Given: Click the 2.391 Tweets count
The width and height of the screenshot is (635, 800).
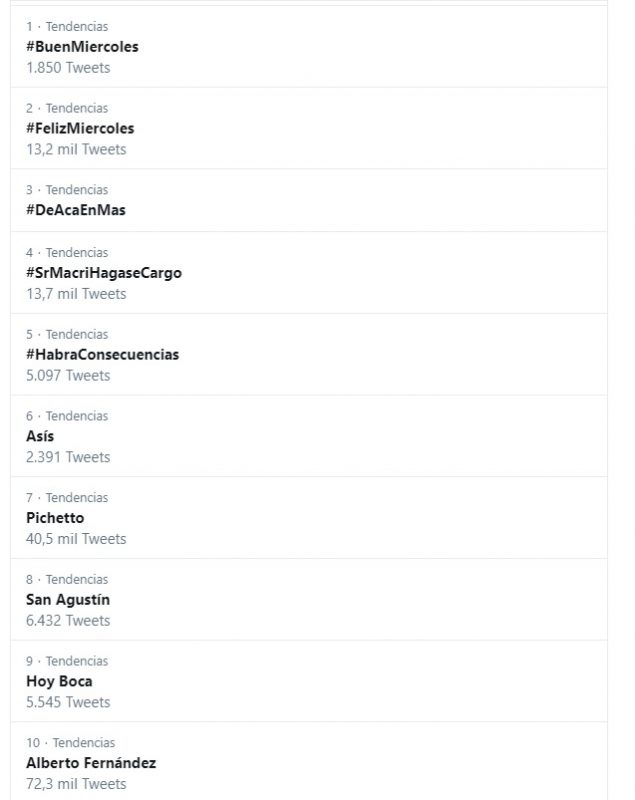Looking at the screenshot, I should [x=68, y=457].
